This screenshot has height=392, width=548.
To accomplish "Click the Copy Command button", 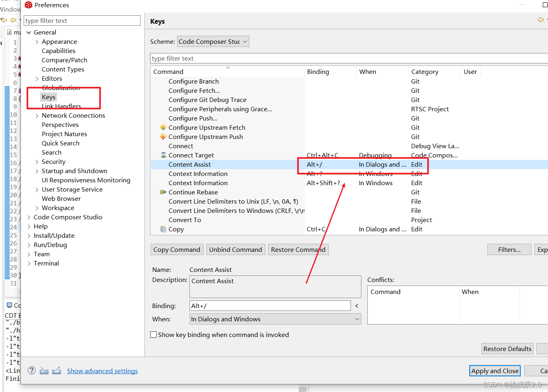I will click(177, 249).
